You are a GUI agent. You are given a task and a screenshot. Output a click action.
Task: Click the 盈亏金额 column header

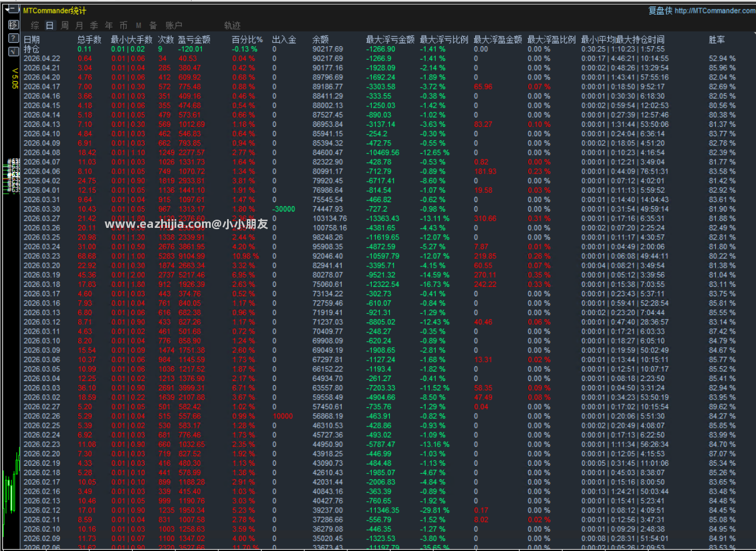(194, 40)
